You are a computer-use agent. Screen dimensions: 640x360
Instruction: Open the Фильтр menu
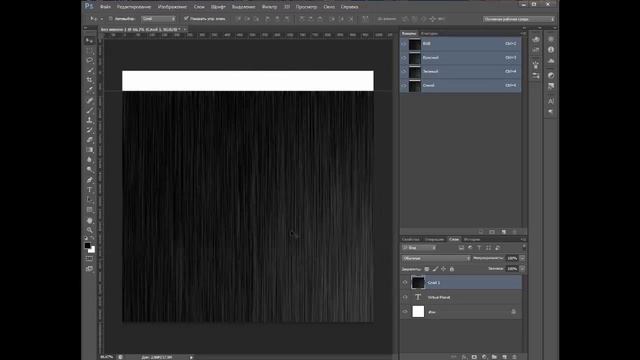click(x=269, y=7)
